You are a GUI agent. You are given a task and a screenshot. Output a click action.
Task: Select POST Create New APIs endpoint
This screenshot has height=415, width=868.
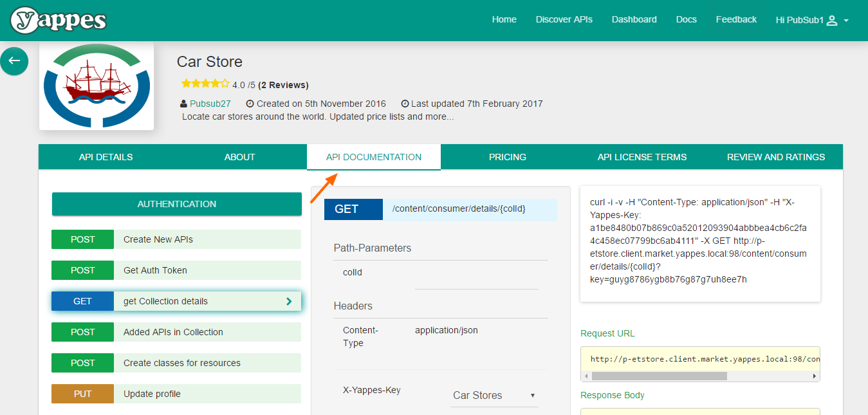pos(176,239)
